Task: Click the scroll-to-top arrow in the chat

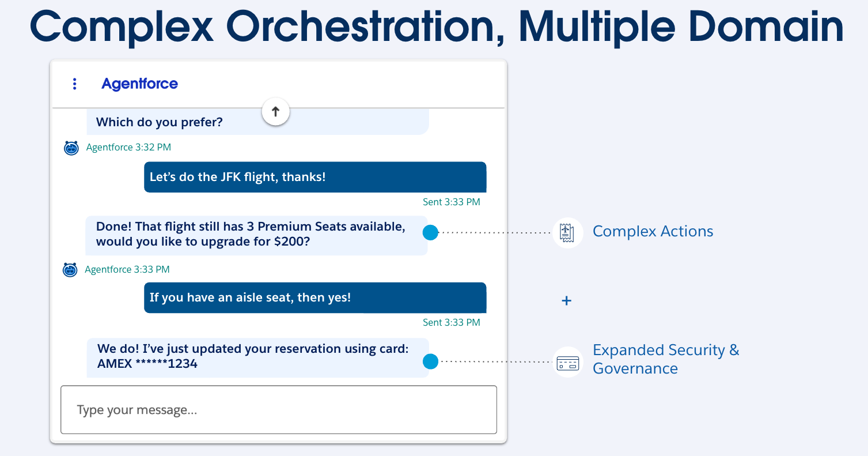Action: [275, 111]
